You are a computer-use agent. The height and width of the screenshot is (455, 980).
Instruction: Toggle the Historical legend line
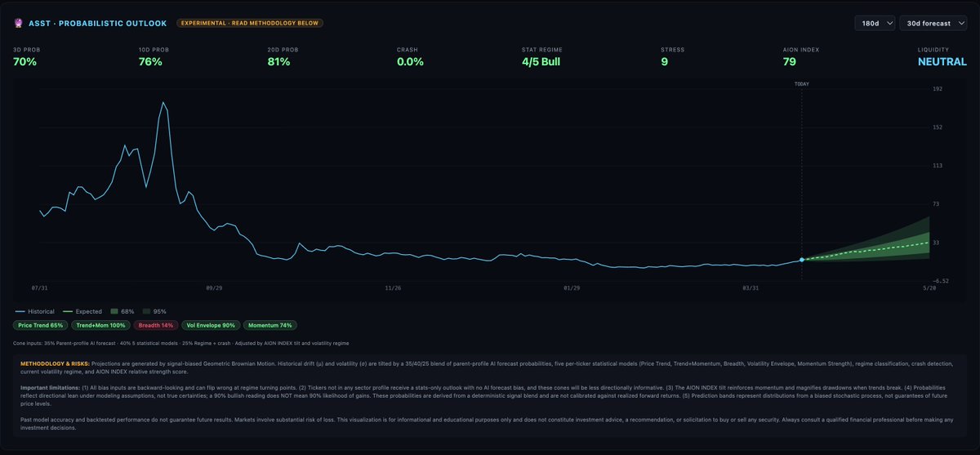33,311
